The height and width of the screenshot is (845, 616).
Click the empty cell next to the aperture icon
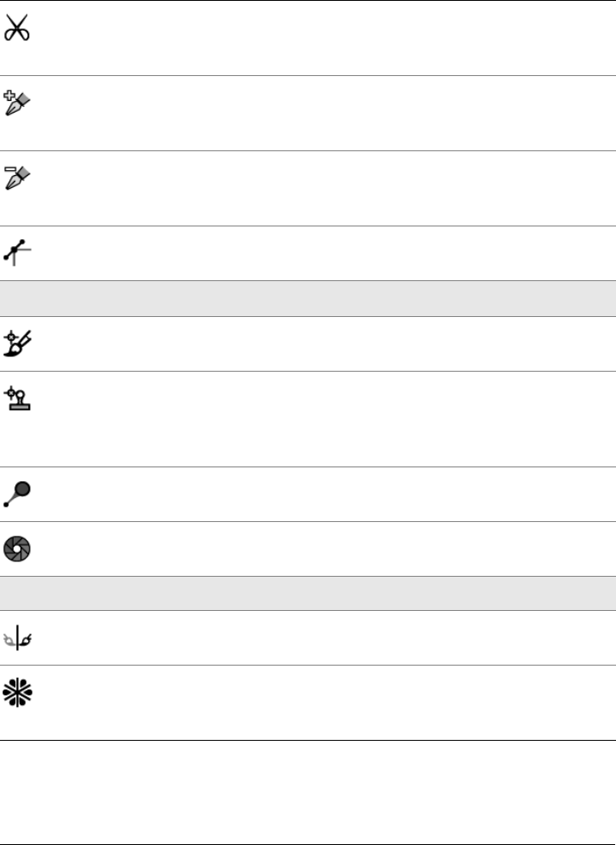[325, 549]
